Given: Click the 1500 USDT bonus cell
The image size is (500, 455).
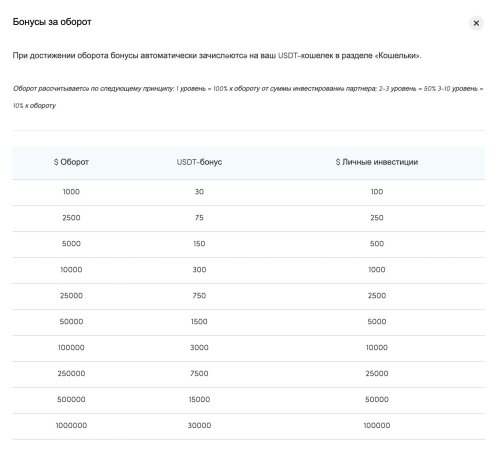Looking at the screenshot, I should click(x=199, y=322).
